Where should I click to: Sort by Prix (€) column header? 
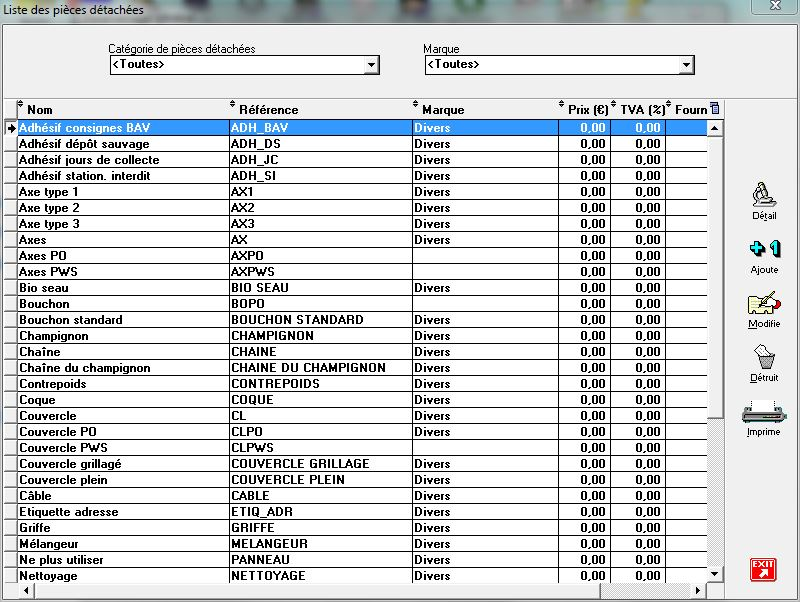(x=584, y=109)
